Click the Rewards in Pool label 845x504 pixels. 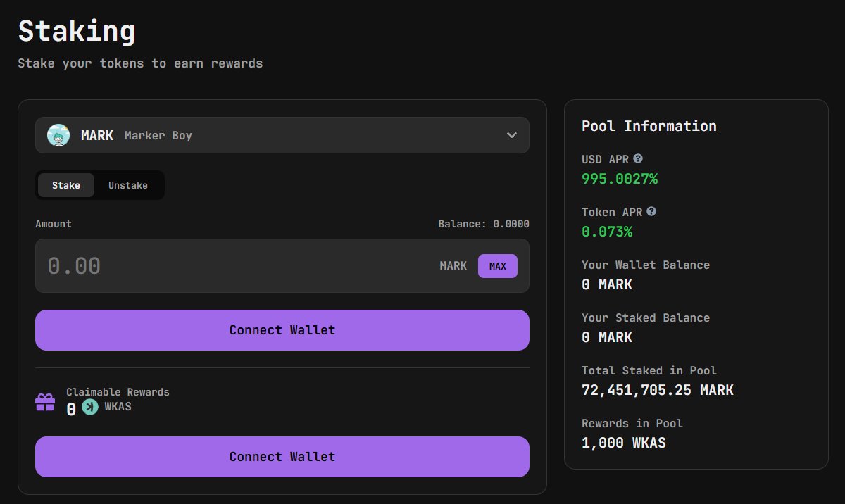click(x=632, y=423)
